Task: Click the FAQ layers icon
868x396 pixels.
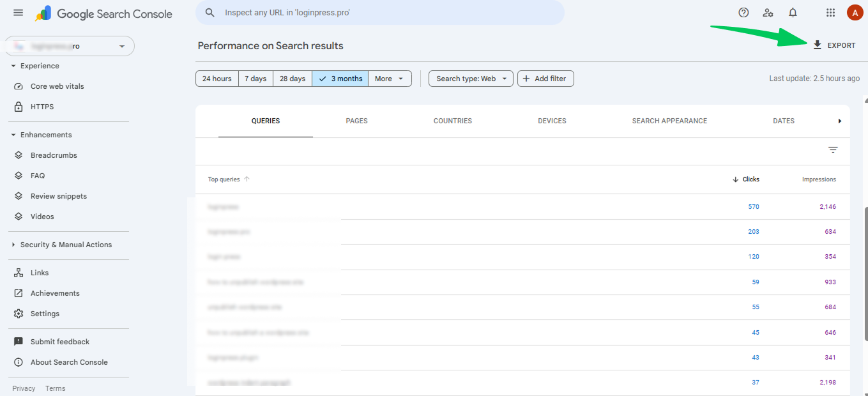Action: 19,176
